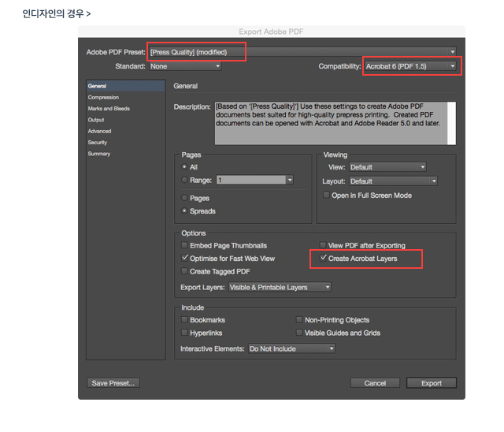
Task: Toggle Create Acrobat Layers checkbox
Action: pyautogui.click(x=323, y=258)
